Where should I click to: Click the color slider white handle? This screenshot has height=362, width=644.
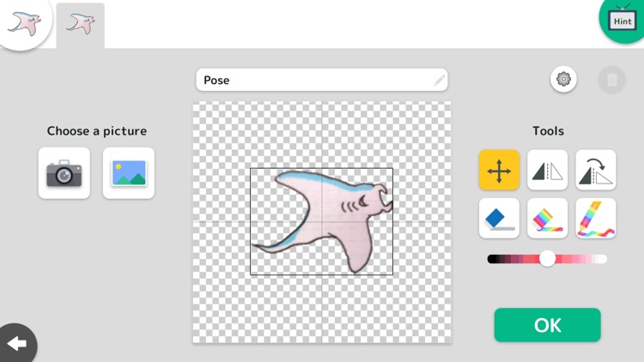point(548,259)
